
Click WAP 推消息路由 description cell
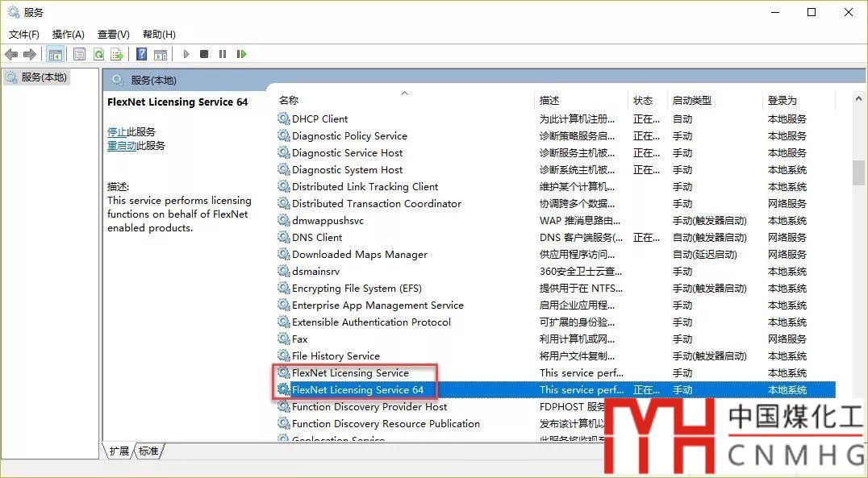580,221
